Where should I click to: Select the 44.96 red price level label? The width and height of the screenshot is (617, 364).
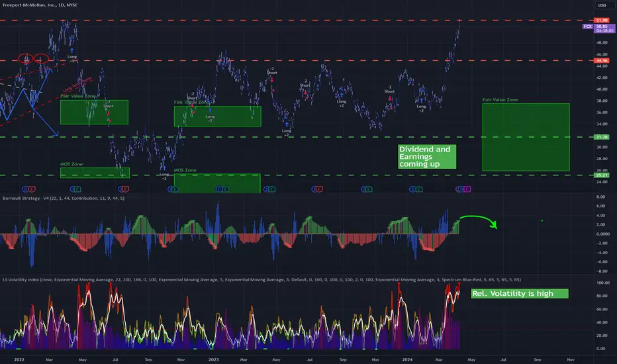coord(602,61)
